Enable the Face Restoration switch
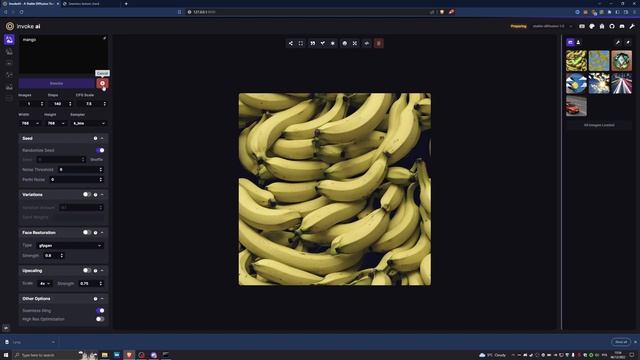This screenshot has width=640, height=360. pos(87,233)
